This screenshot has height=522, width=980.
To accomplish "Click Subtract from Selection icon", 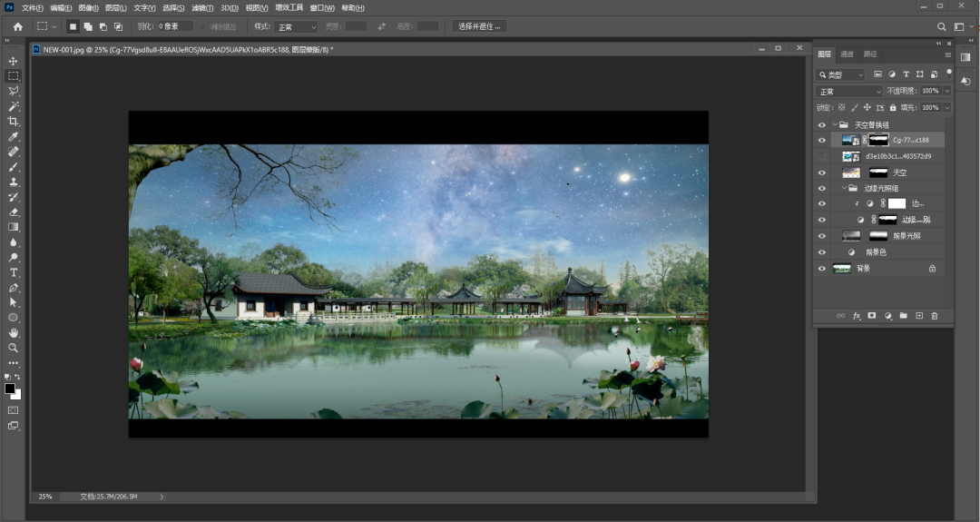I will tap(103, 26).
